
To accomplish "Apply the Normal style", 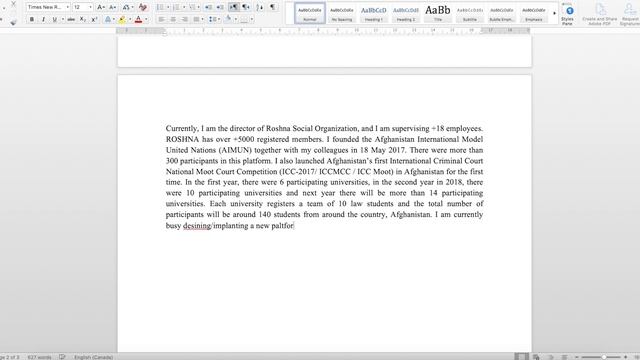I will (309, 13).
